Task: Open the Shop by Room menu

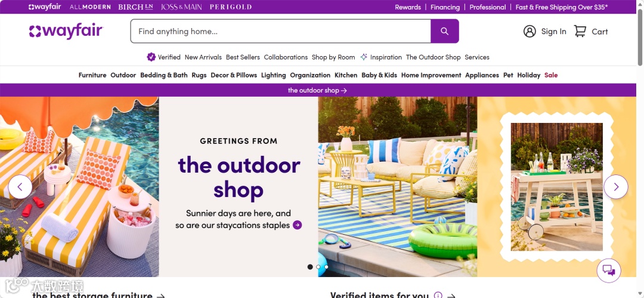Action: coord(333,57)
